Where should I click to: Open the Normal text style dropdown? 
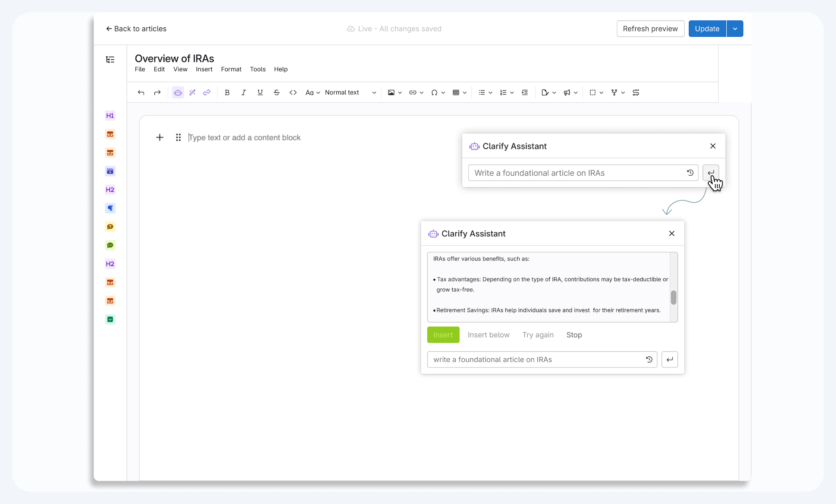(350, 93)
